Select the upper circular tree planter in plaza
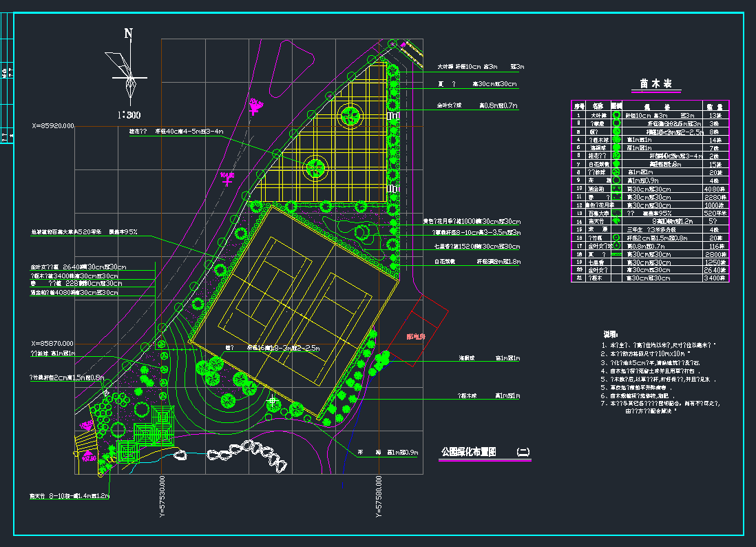756x547 pixels. click(350, 115)
